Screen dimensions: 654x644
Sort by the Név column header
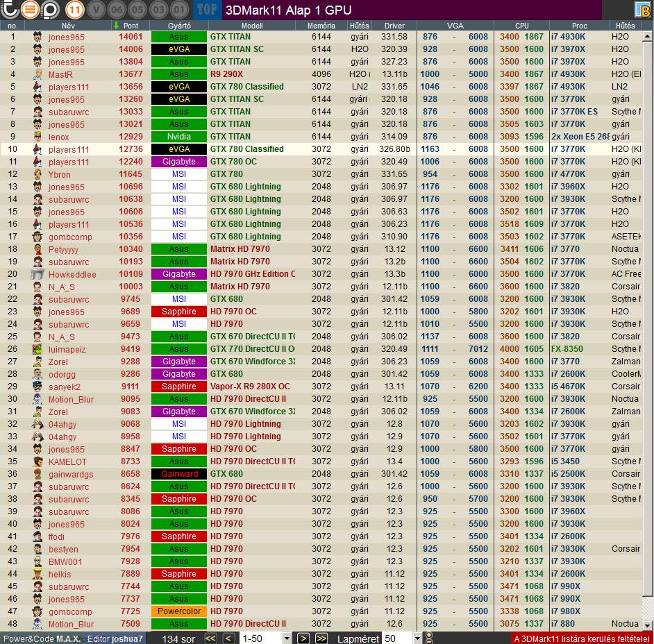tap(68, 26)
